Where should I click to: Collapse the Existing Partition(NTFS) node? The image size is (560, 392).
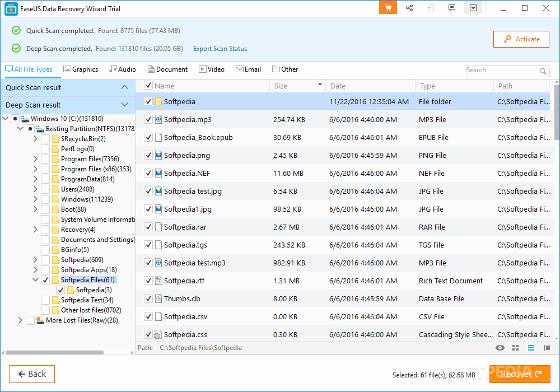(20, 129)
